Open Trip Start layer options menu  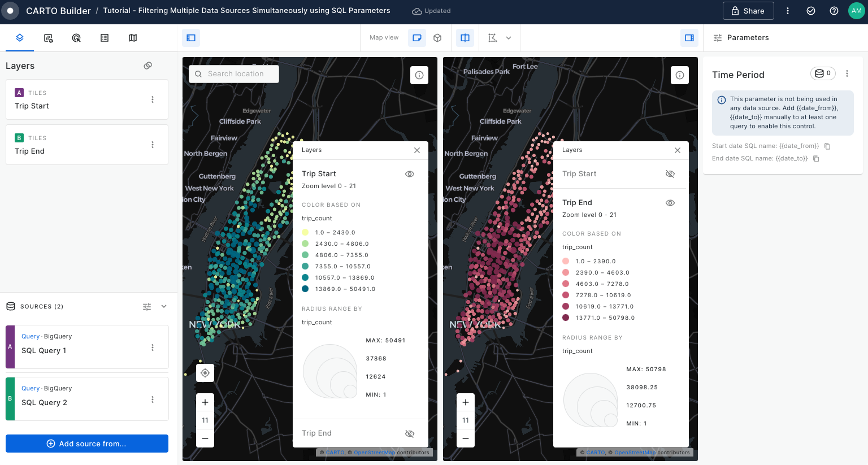(153, 99)
